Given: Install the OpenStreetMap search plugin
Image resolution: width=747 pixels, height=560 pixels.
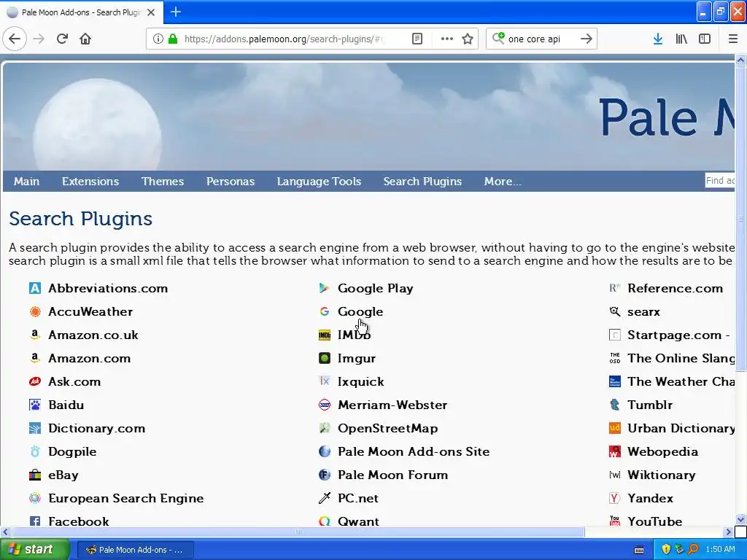Looking at the screenshot, I should [388, 428].
